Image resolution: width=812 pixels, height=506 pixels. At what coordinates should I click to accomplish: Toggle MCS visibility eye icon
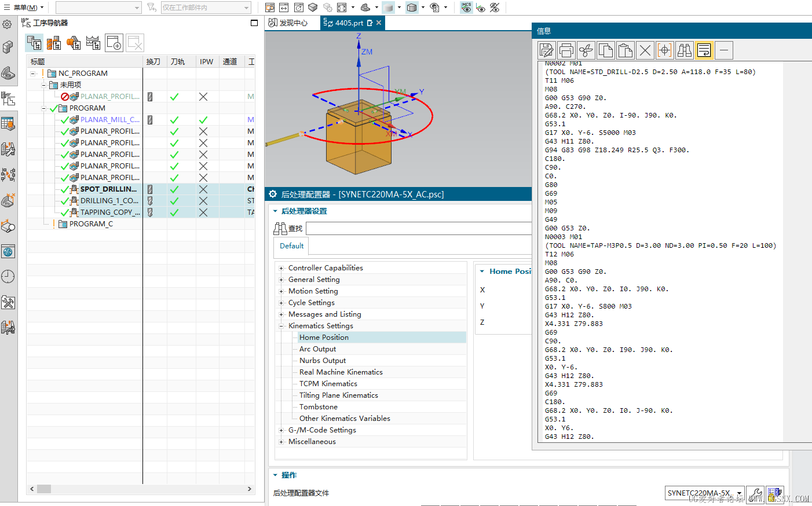pos(466,8)
